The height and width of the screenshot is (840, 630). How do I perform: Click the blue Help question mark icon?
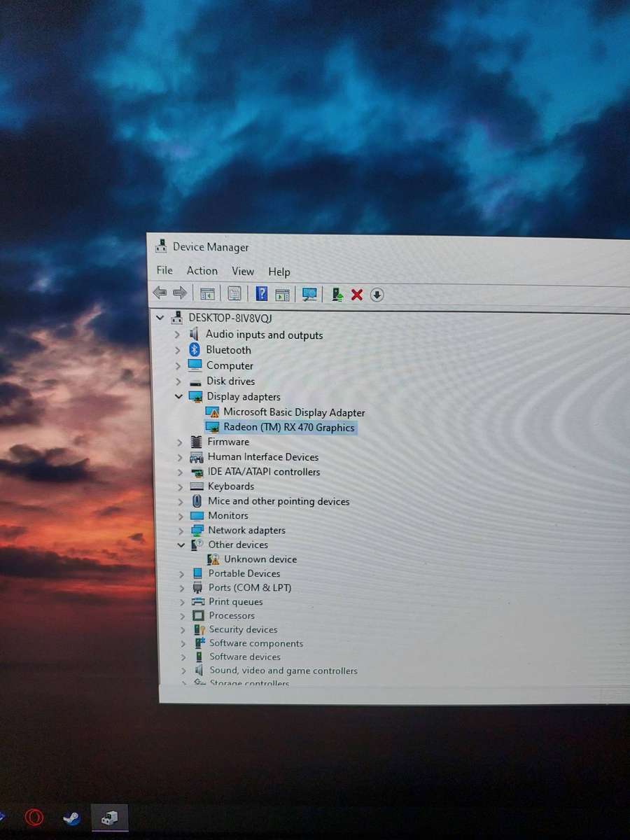click(261, 294)
